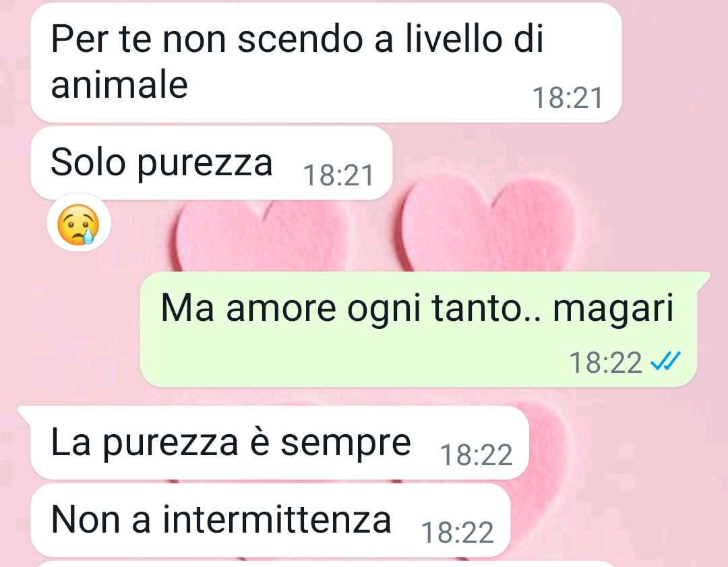
Task: Click the word 'magari' in green bubble
Action: pyautogui.click(x=613, y=309)
